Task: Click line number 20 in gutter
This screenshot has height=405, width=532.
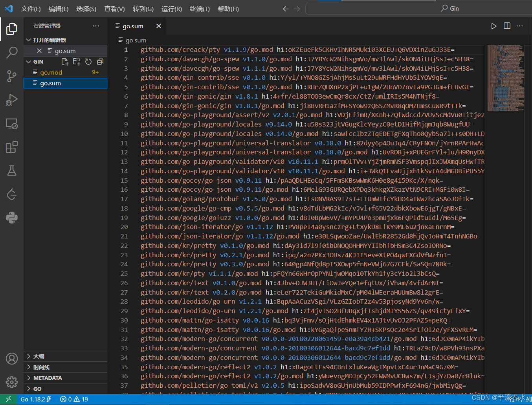Action: pos(124,227)
